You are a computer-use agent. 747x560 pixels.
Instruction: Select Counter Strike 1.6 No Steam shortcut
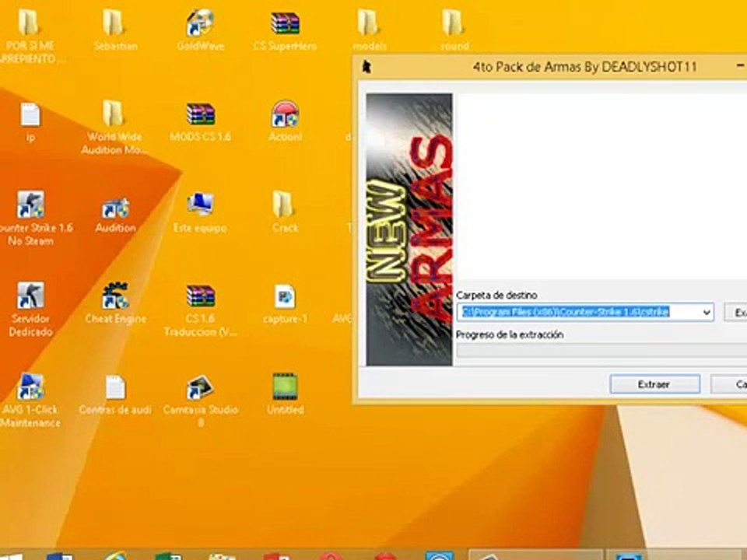33,219
